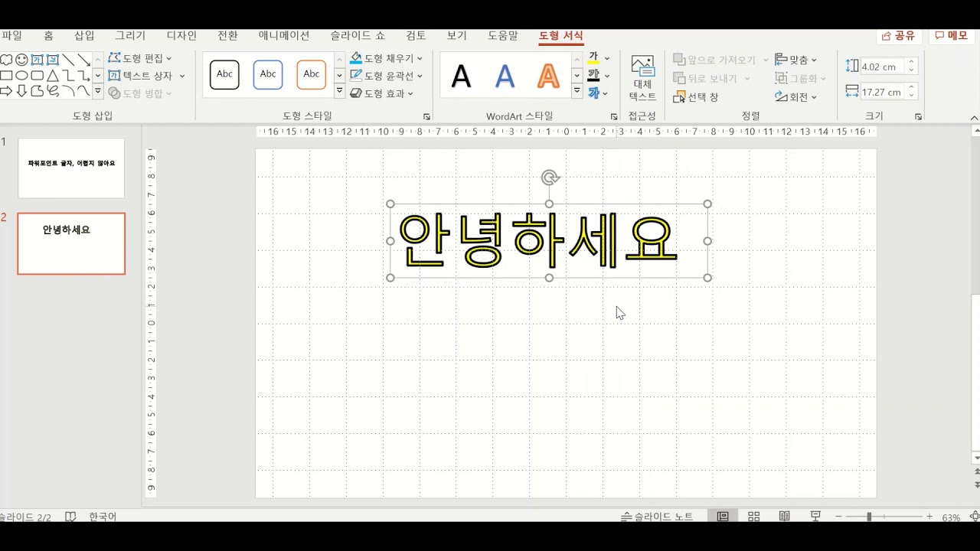Apply black text outline color
The image size is (980, 551).
(593, 76)
